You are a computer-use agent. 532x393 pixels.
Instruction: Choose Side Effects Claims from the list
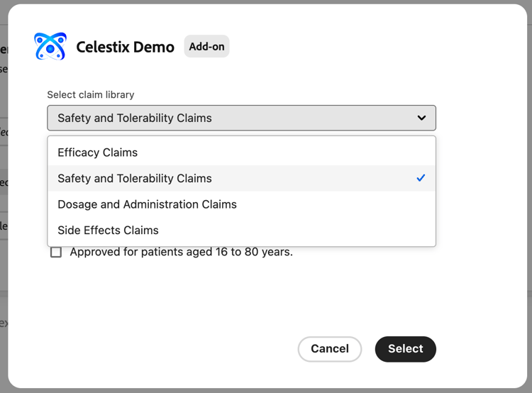pyautogui.click(x=108, y=230)
